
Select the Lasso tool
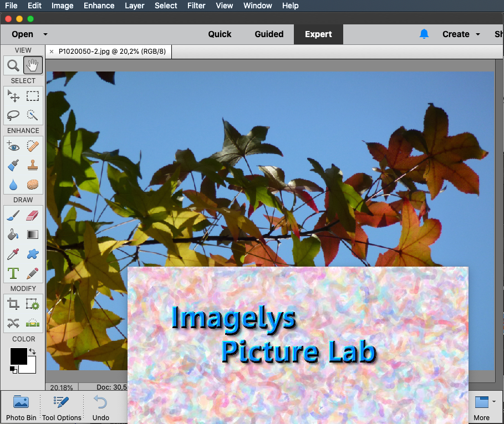[x=13, y=115]
